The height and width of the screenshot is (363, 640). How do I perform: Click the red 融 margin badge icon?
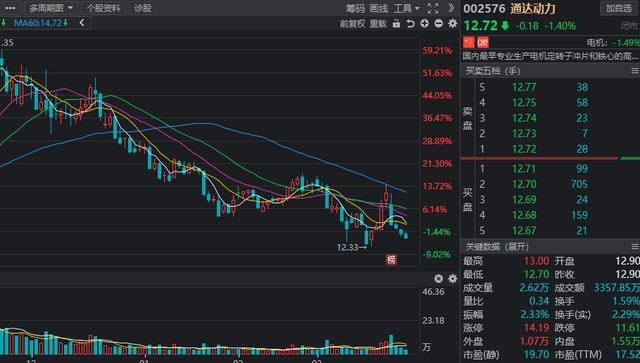(483, 42)
